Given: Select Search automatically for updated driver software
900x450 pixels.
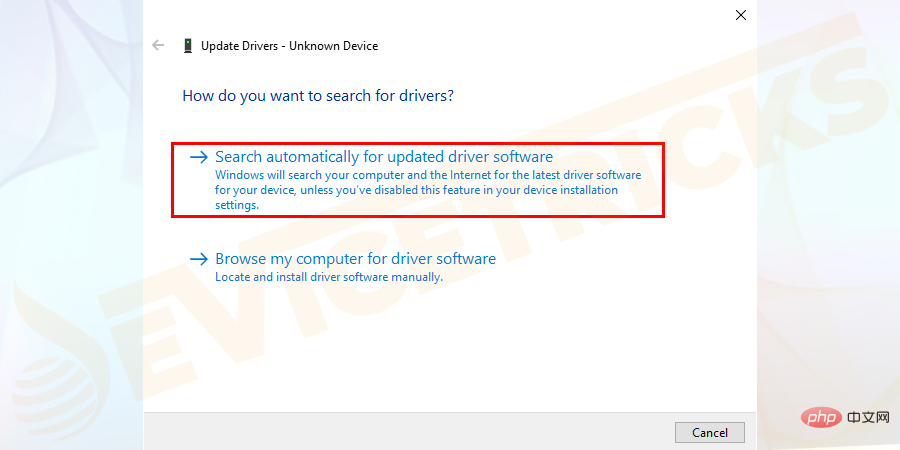Looking at the screenshot, I should click(384, 157).
